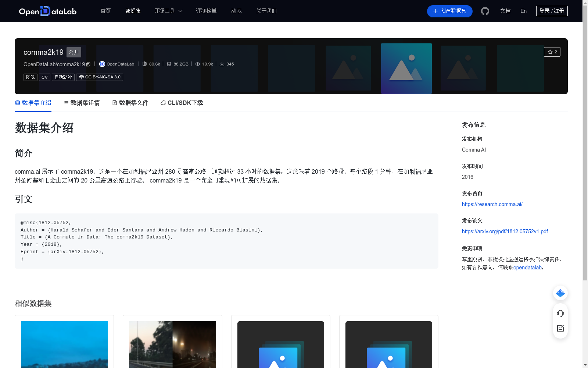Image resolution: width=588 pixels, height=368 pixels.
Task: Switch to the 数据集详情 tab
Action: tap(82, 103)
